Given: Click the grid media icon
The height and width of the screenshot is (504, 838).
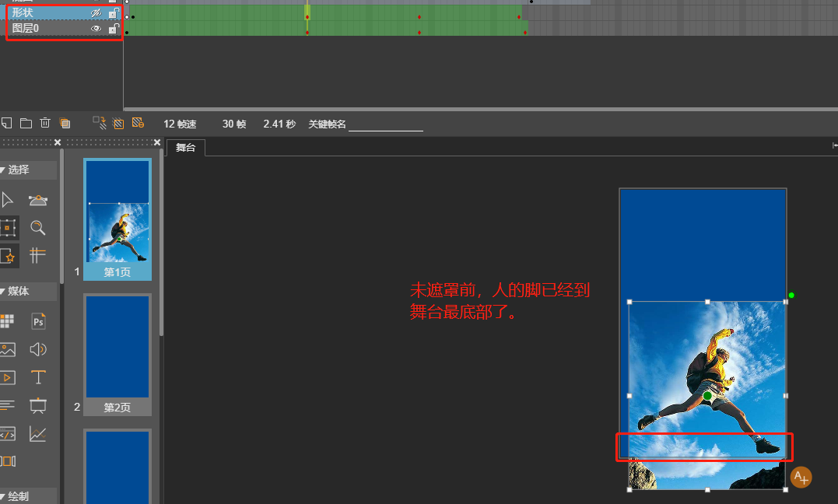Looking at the screenshot, I should (x=8, y=320).
